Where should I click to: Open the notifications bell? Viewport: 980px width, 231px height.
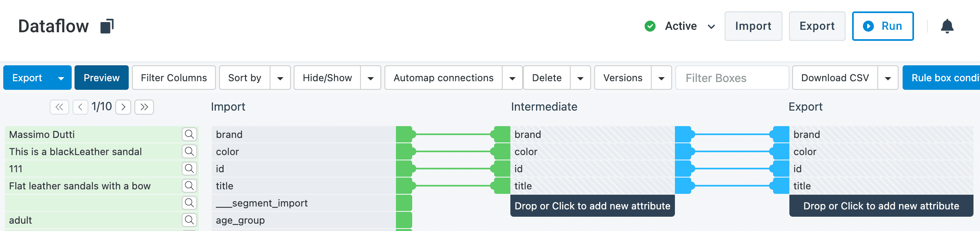947,27
